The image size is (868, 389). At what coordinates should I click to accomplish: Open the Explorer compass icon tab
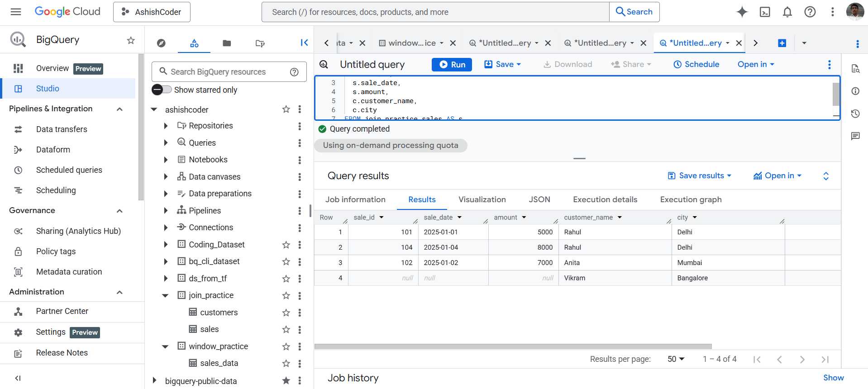(161, 43)
